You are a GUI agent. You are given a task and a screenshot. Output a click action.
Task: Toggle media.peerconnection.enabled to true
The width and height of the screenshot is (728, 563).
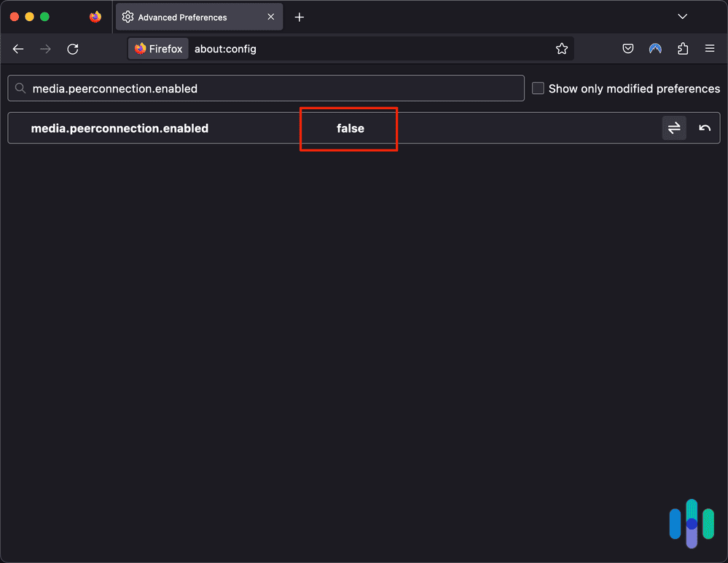coord(673,127)
